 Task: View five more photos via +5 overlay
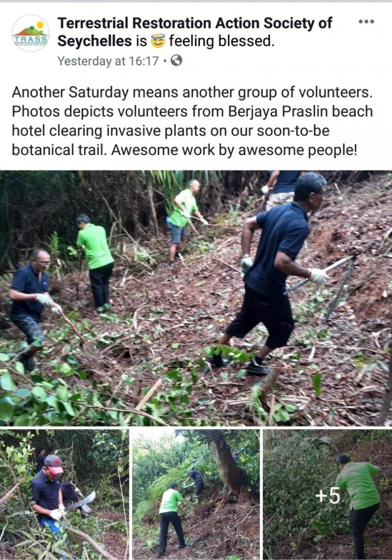[x=327, y=495]
